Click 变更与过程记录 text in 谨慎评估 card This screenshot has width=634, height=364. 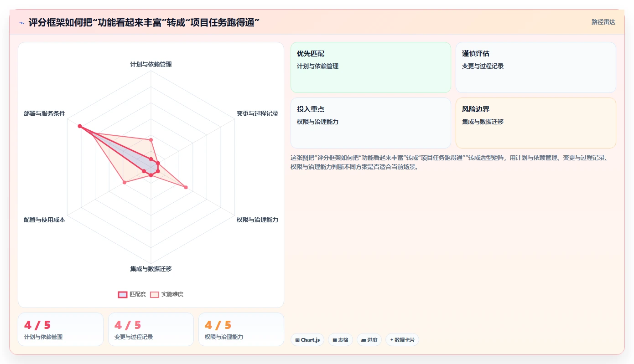pos(483,66)
